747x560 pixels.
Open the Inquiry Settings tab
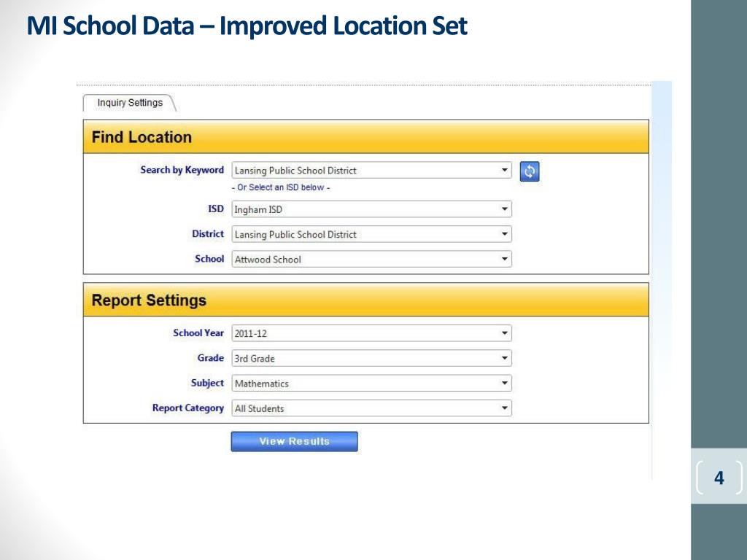(130, 103)
